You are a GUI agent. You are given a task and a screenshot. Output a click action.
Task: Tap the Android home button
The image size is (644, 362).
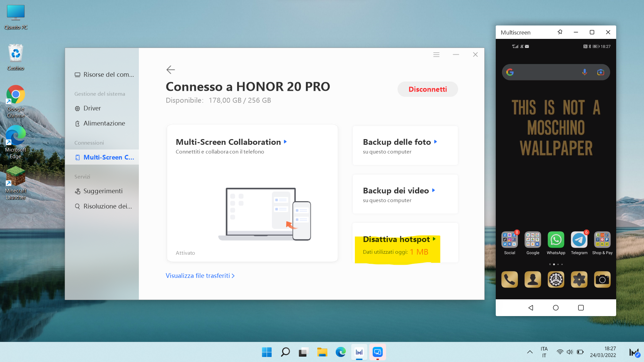point(555,307)
